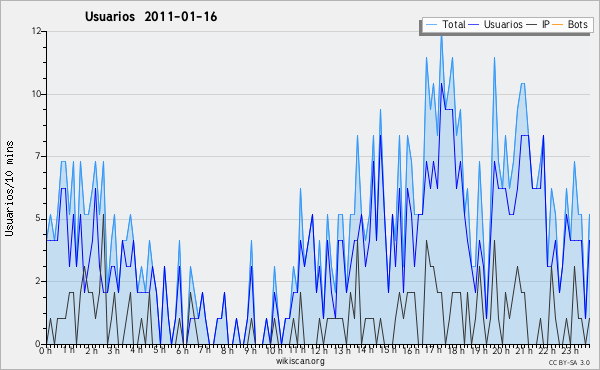This screenshot has width=600, height=370.
Task: Click the '5 h' x-axis label
Action: (159, 350)
